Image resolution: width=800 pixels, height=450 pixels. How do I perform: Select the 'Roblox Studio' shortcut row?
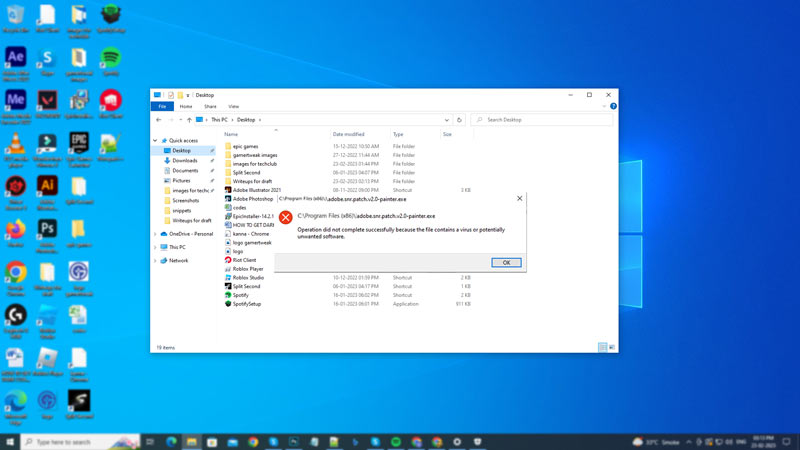tap(348, 278)
